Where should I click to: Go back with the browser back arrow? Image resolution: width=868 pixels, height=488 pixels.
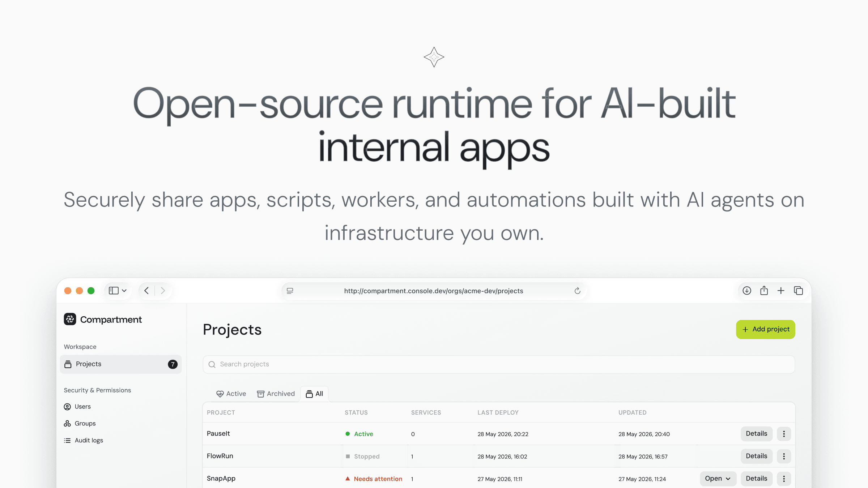coord(146,291)
